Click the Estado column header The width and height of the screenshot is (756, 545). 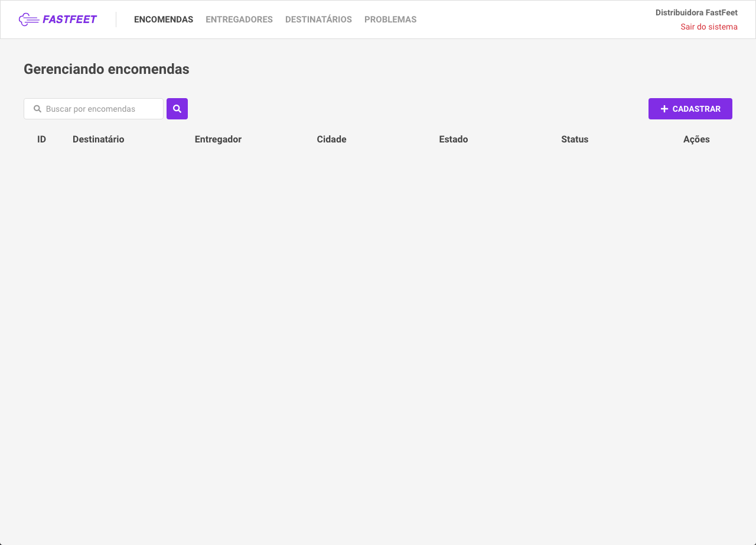pyautogui.click(x=454, y=139)
